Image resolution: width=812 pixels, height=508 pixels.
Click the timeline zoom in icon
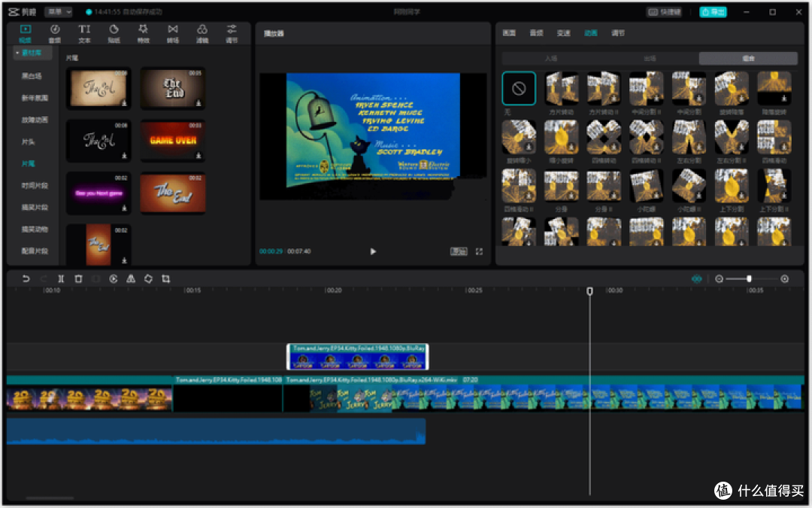point(784,279)
